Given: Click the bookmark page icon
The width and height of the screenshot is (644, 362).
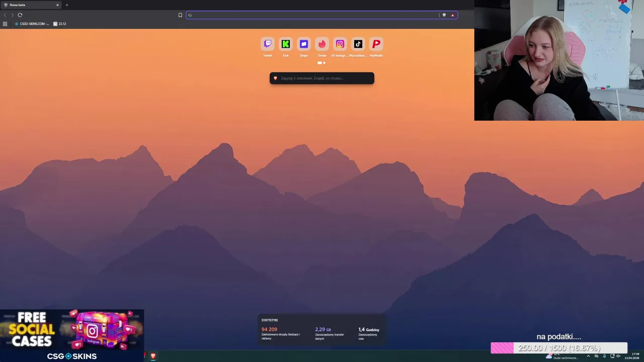Looking at the screenshot, I should click(x=180, y=15).
